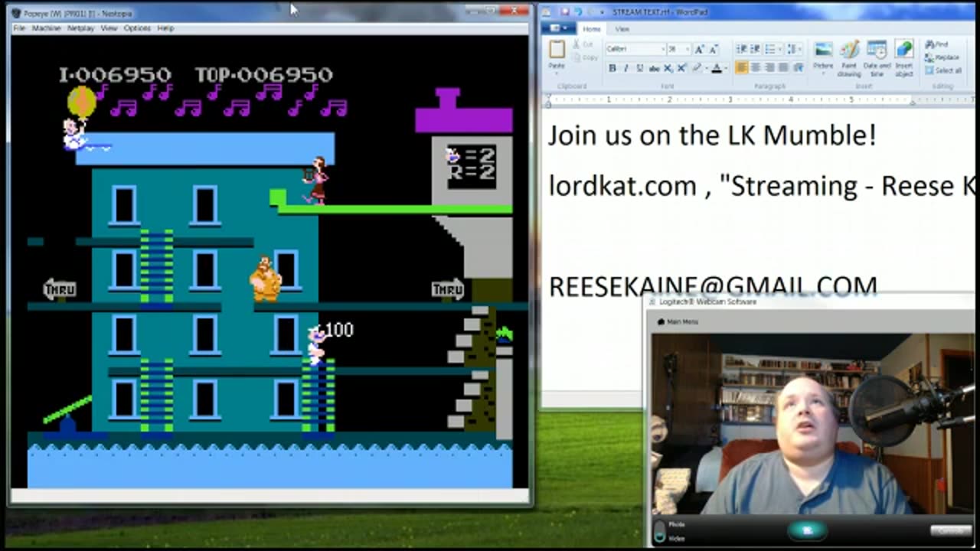Select Align text left
Viewport: 980px width, 551px height.
tap(741, 67)
